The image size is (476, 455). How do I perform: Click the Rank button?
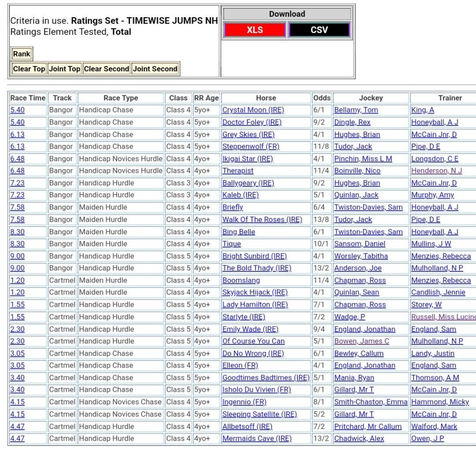tap(21, 54)
